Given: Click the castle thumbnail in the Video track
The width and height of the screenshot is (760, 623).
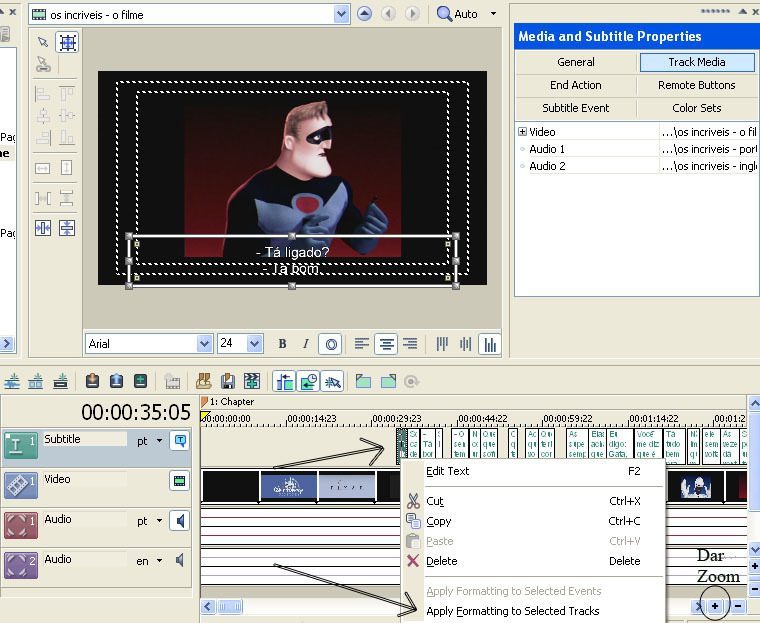Looking at the screenshot, I should [289, 487].
